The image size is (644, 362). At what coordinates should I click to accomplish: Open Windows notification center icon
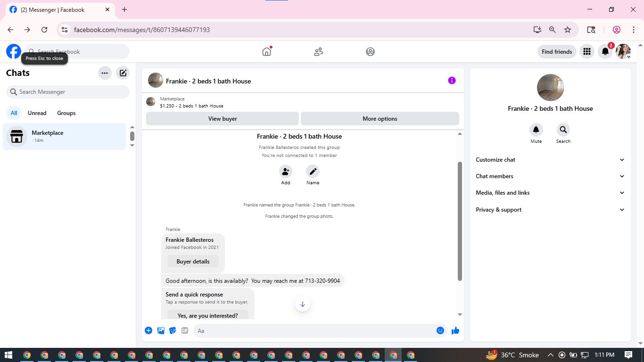(628, 355)
